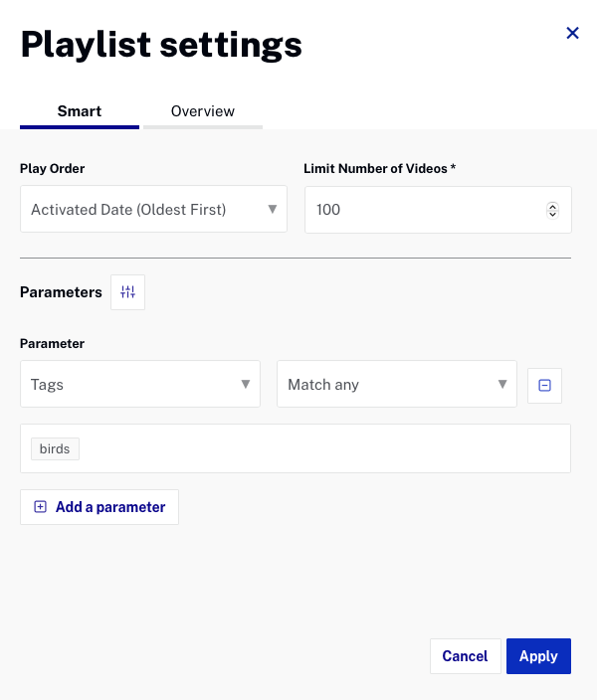Screen dimensions: 597x700
Task: Click the Playlist settings title
Action: [161, 45]
